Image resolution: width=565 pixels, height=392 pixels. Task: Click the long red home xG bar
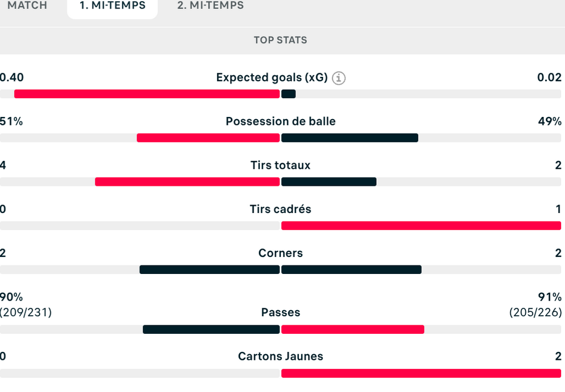pyautogui.click(x=147, y=94)
